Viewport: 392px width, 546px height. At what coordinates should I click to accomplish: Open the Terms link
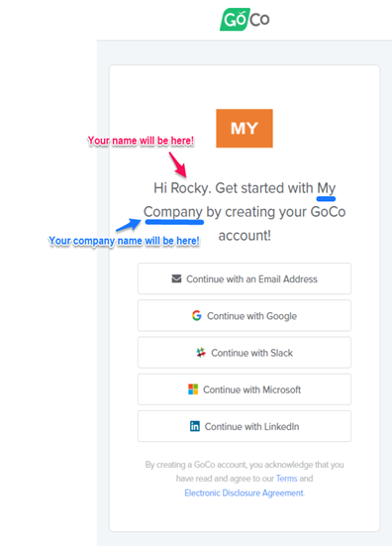pyautogui.click(x=287, y=479)
